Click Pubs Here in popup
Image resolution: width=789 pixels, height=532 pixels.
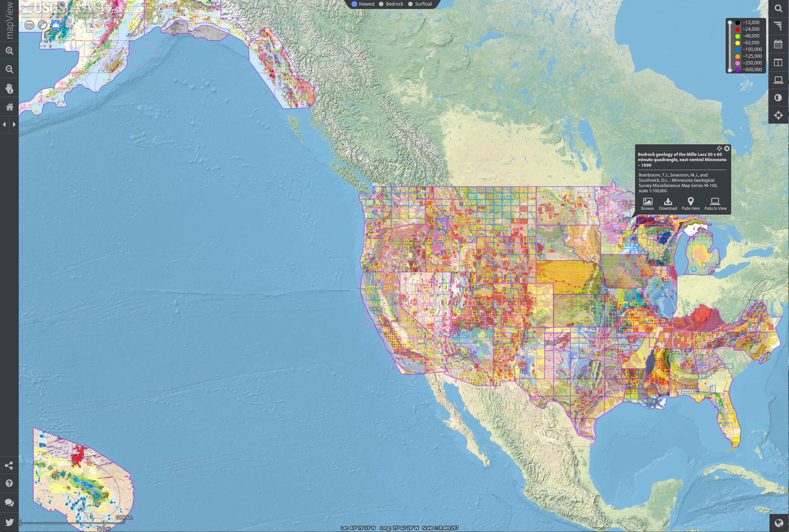(x=690, y=204)
